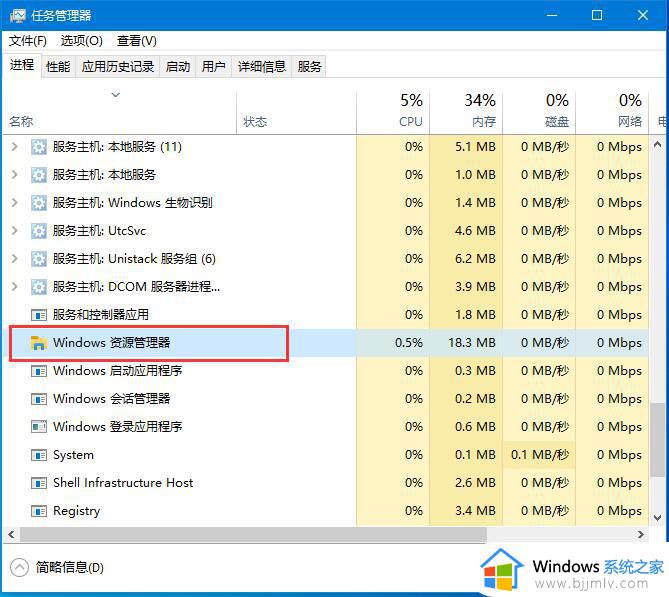Click the folder icon of Windows 资源管理器
The height and width of the screenshot is (597, 669).
[39, 343]
